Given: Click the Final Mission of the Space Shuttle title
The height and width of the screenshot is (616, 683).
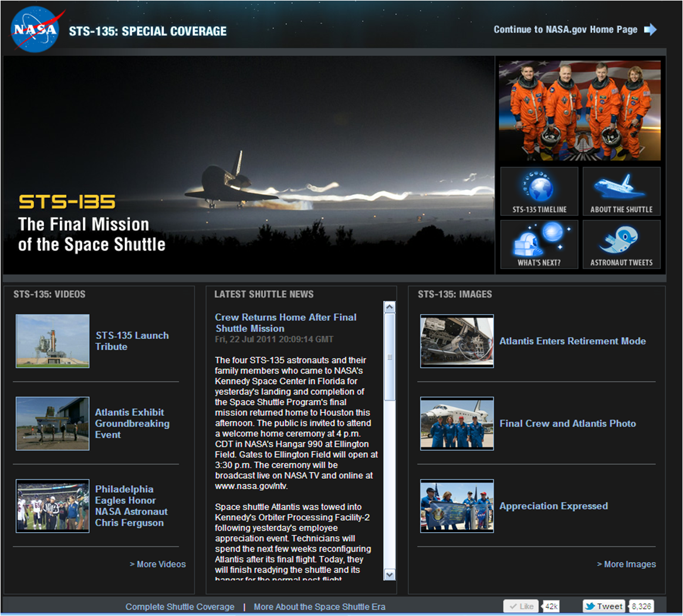Looking at the screenshot, I should coord(92,235).
